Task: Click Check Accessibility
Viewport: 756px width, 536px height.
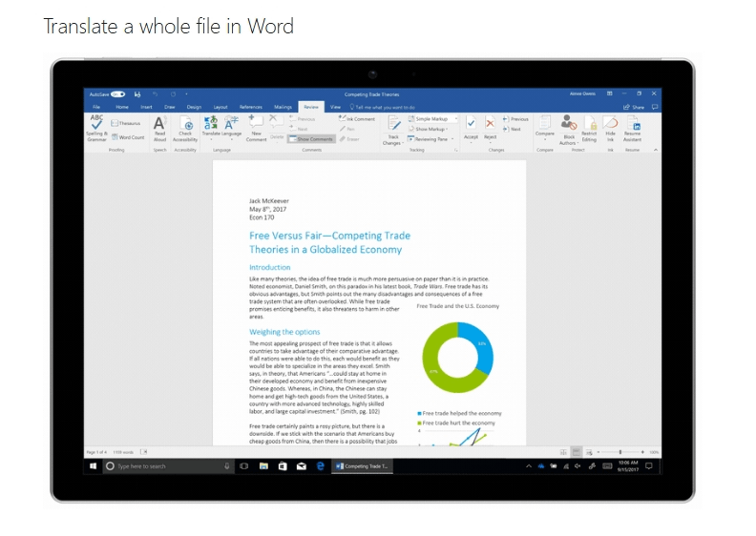Action: pyautogui.click(x=185, y=129)
